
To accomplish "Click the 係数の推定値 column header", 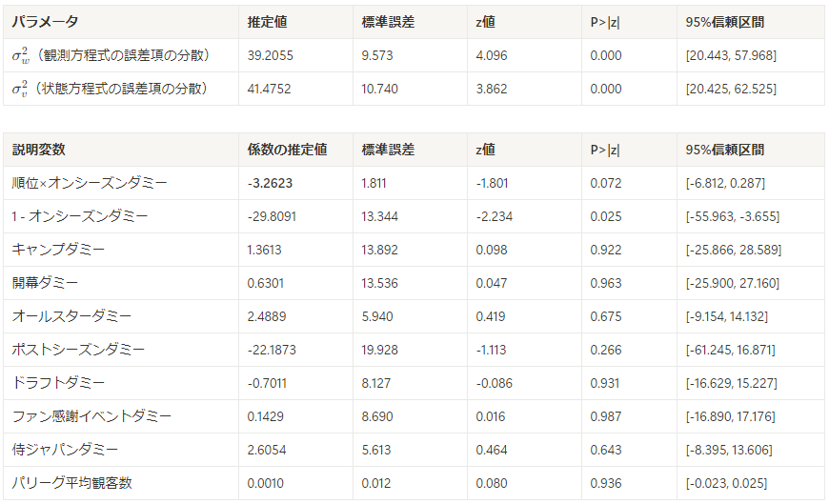I will [x=287, y=150].
